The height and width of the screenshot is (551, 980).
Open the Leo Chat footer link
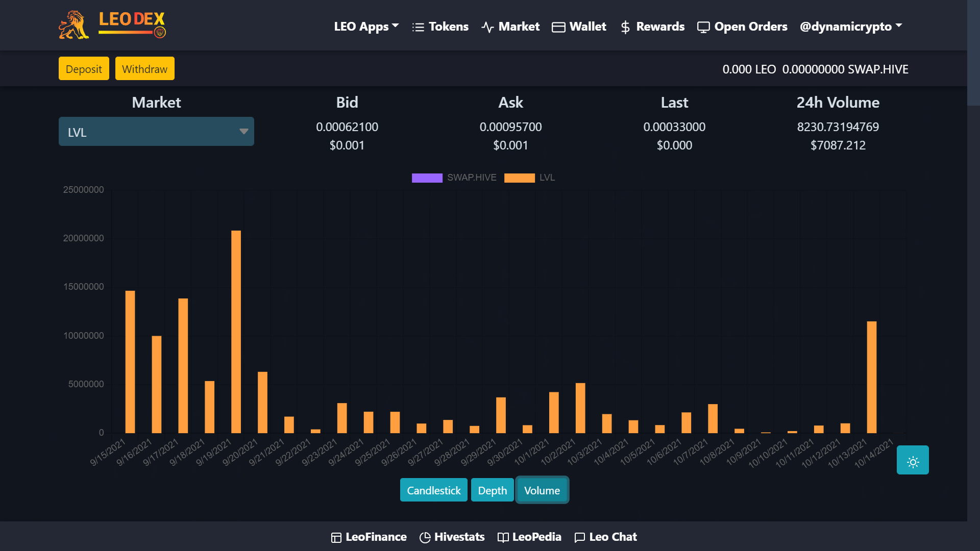click(x=605, y=537)
